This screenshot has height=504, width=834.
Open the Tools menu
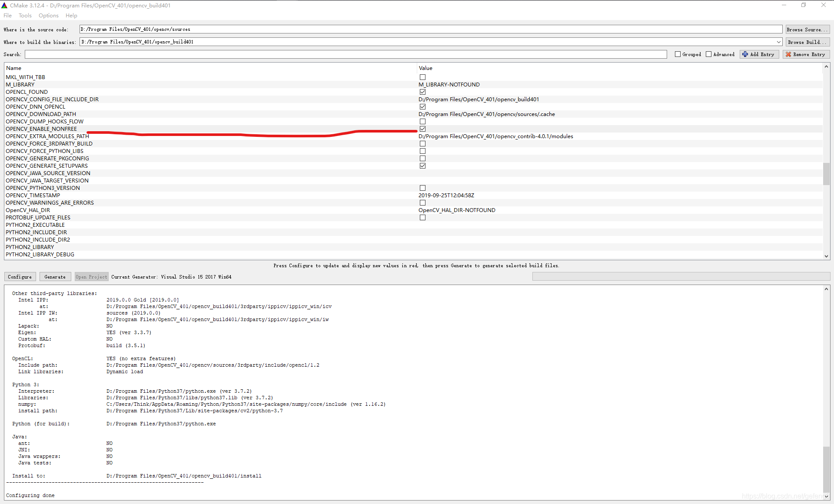[25, 16]
